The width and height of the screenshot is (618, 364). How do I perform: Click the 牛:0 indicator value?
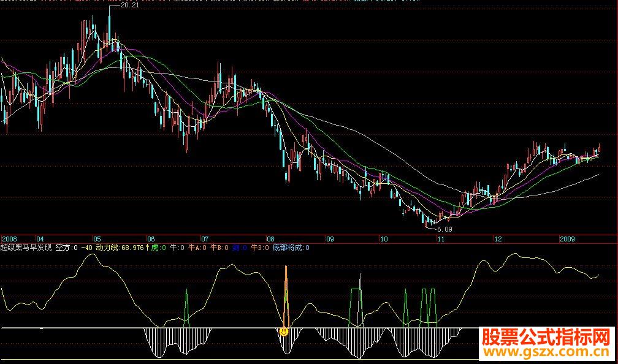coord(177,248)
